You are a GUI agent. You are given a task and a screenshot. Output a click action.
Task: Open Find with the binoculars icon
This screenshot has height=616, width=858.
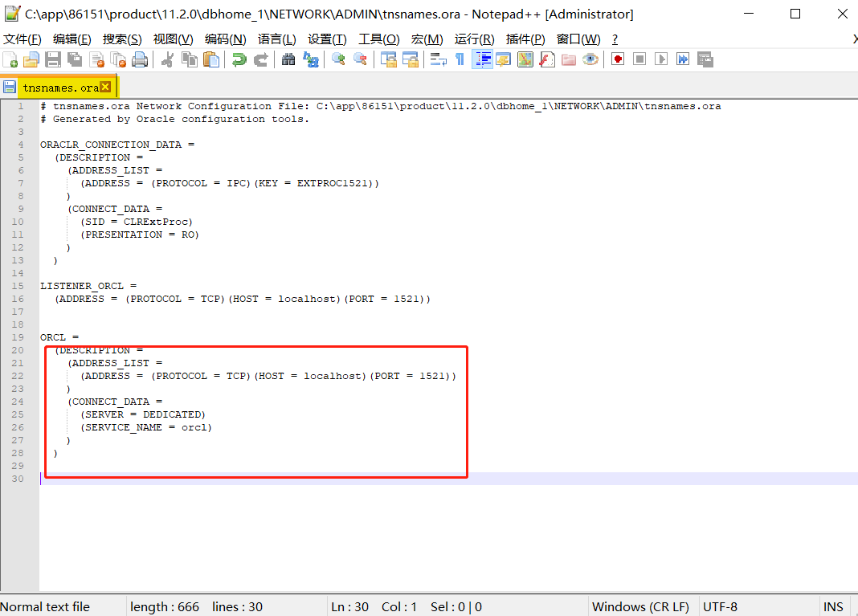pos(288,59)
